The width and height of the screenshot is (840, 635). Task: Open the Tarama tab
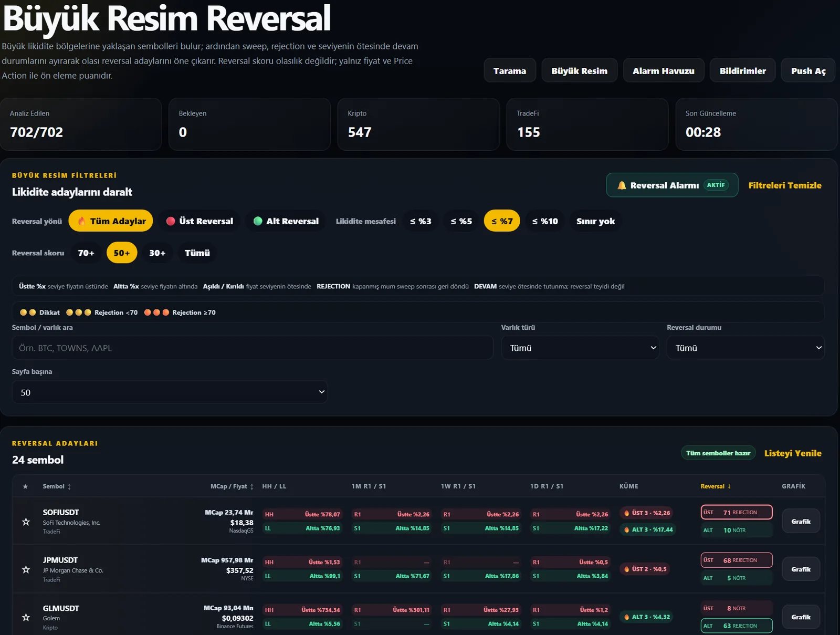[510, 70]
